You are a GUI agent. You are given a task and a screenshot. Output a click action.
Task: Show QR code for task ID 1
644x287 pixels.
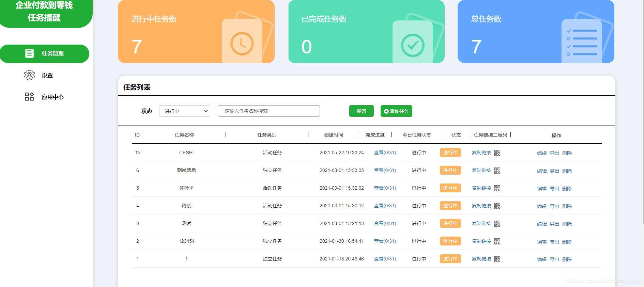click(x=497, y=259)
